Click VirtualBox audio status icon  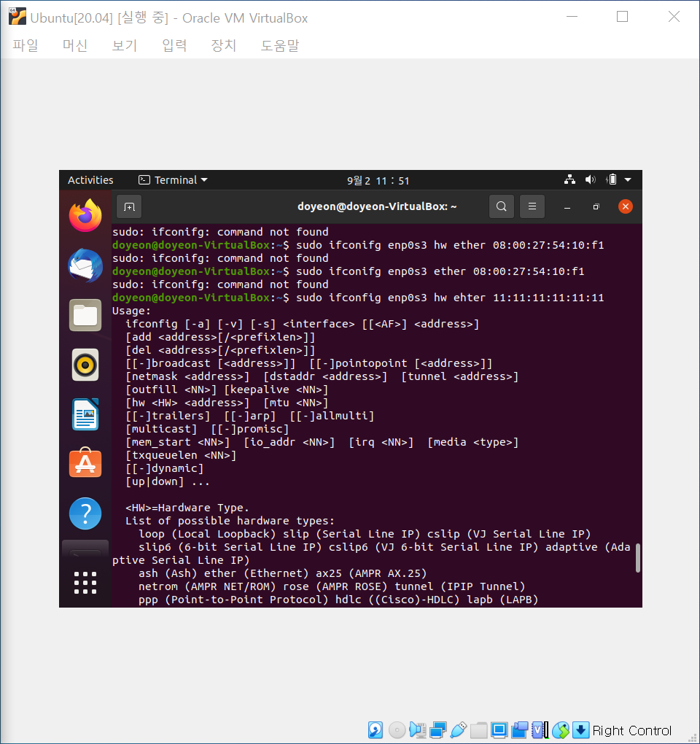click(417, 729)
